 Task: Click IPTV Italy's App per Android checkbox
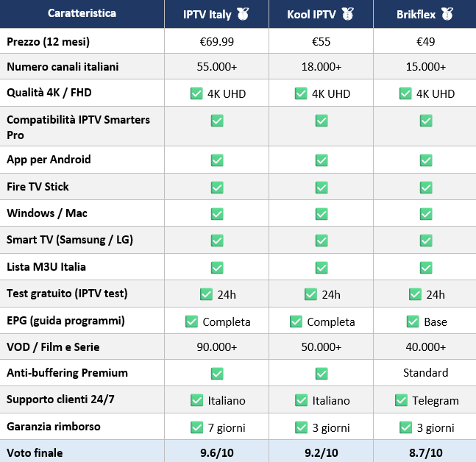pyautogui.click(x=217, y=160)
